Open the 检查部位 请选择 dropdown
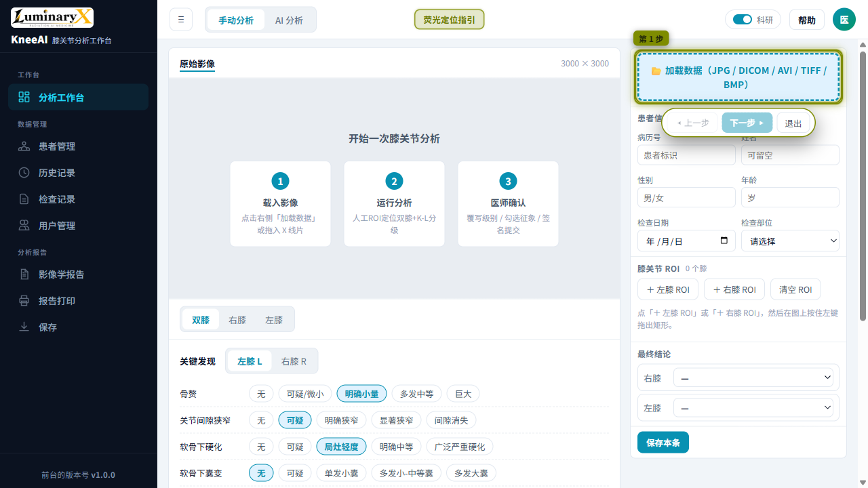The image size is (868, 488). click(790, 241)
